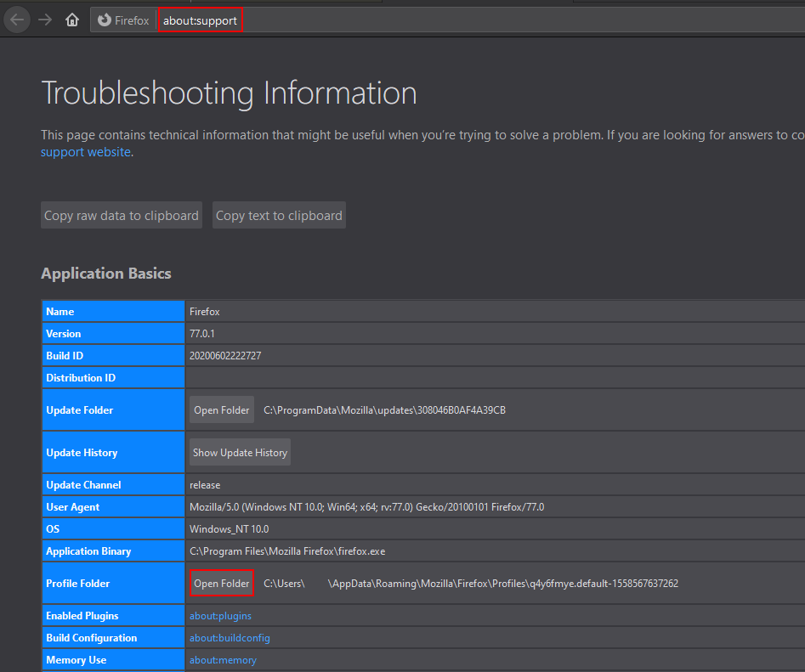Click the Build Configuration row header

click(113, 638)
